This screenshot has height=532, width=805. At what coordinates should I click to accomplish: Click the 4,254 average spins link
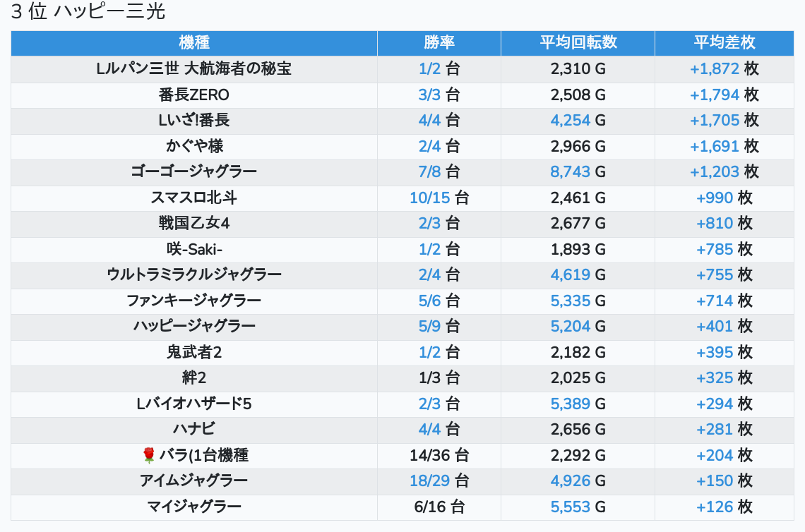pos(571,121)
